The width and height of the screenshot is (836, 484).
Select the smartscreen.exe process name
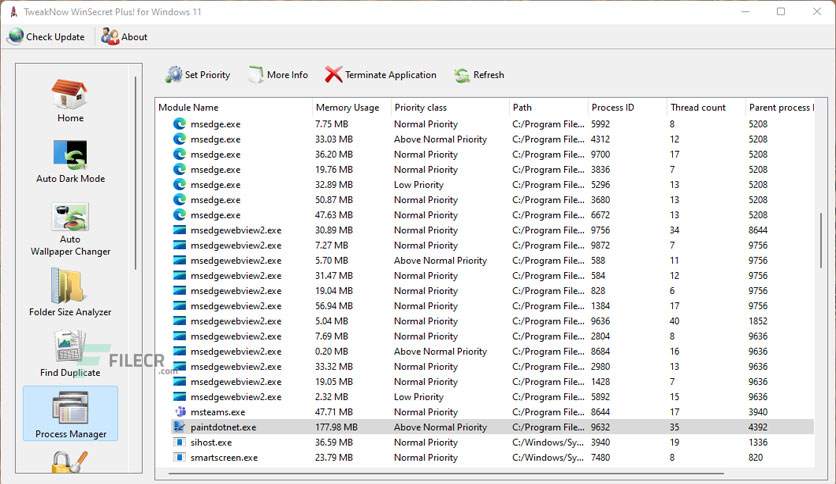pos(224,457)
